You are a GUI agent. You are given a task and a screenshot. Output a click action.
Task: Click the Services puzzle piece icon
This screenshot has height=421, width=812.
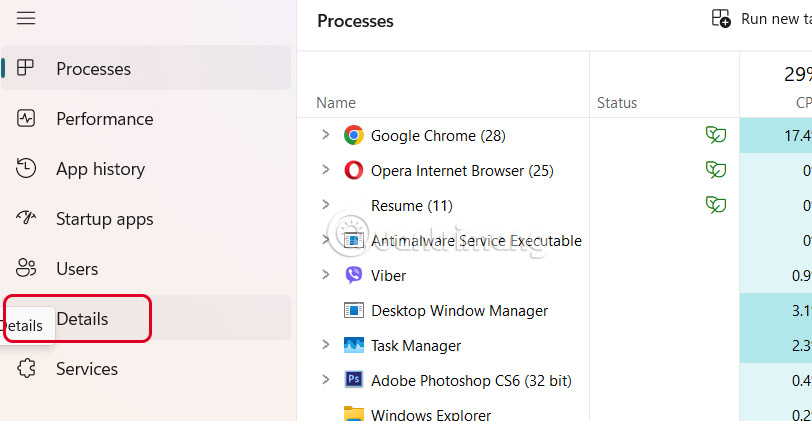[27, 369]
